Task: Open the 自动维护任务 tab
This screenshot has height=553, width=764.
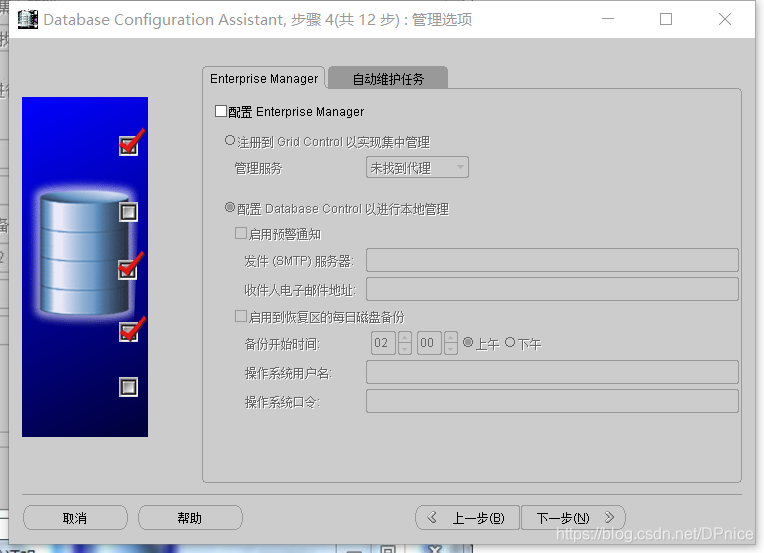Action: pyautogui.click(x=388, y=79)
